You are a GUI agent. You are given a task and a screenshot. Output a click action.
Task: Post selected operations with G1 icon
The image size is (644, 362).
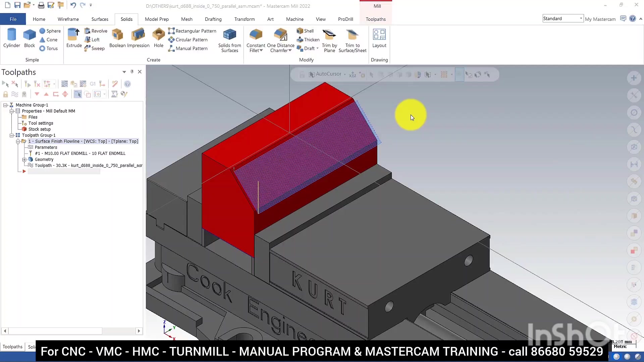[93, 84]
